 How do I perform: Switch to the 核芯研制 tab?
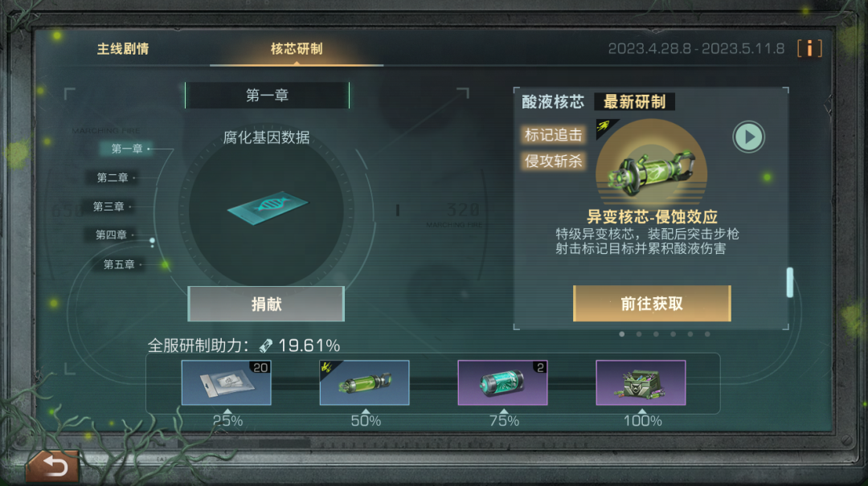pos(297,49)
